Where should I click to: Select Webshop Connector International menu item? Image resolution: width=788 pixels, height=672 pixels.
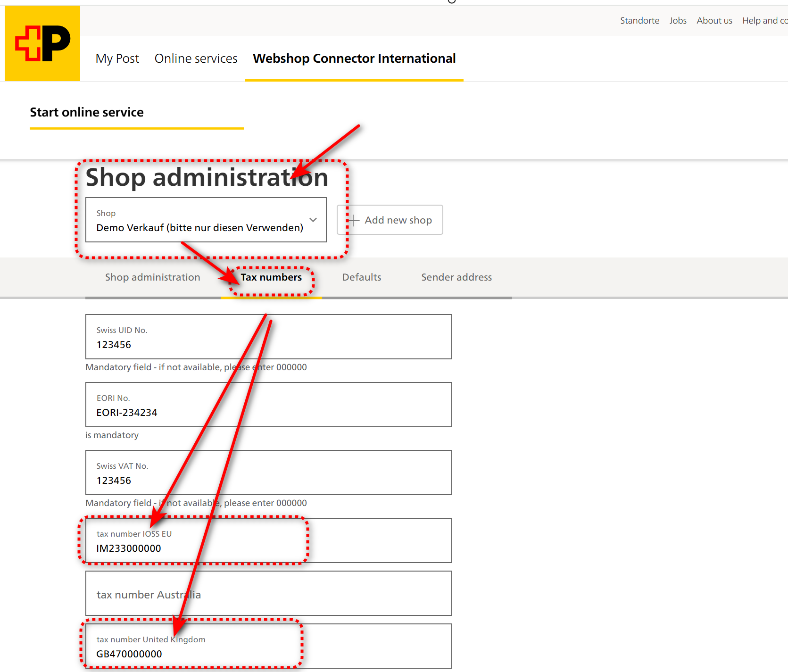coord(354,58)
